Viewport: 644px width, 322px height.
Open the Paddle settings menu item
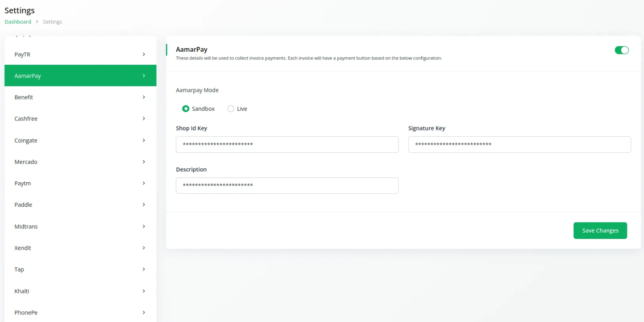80,205
